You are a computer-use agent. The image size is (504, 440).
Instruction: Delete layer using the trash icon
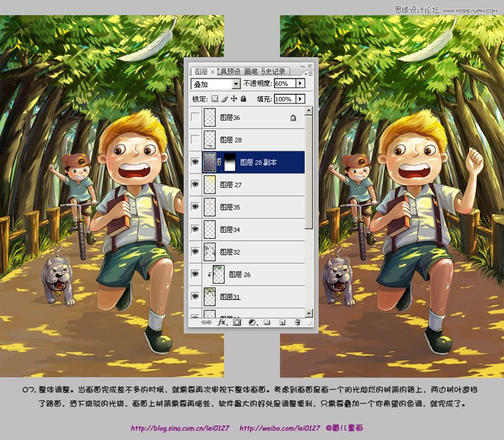[297, 322]
